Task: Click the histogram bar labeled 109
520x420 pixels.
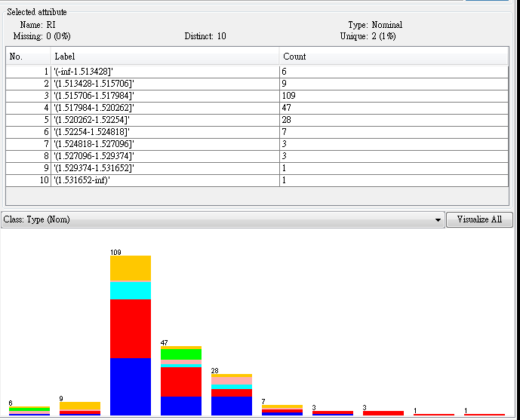Action: [x=131, y=336]
